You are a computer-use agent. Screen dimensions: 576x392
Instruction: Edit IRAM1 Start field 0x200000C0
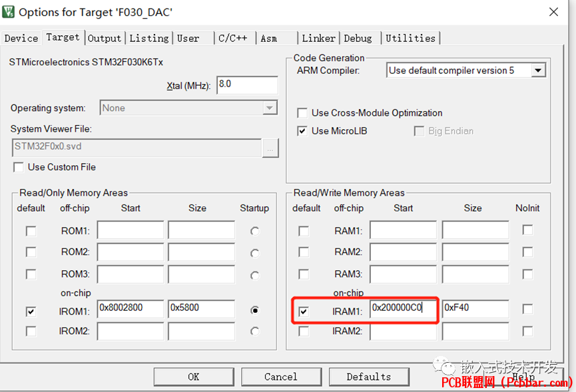pyautogui.click(x=403, y=309)
